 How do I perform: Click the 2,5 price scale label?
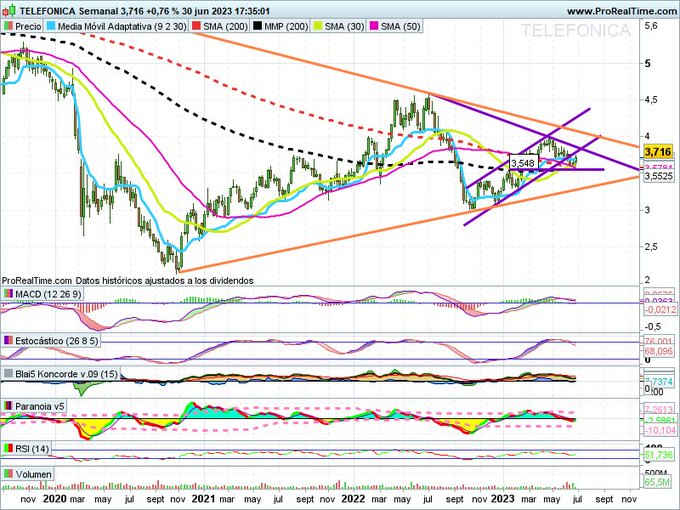coord(653,247)
